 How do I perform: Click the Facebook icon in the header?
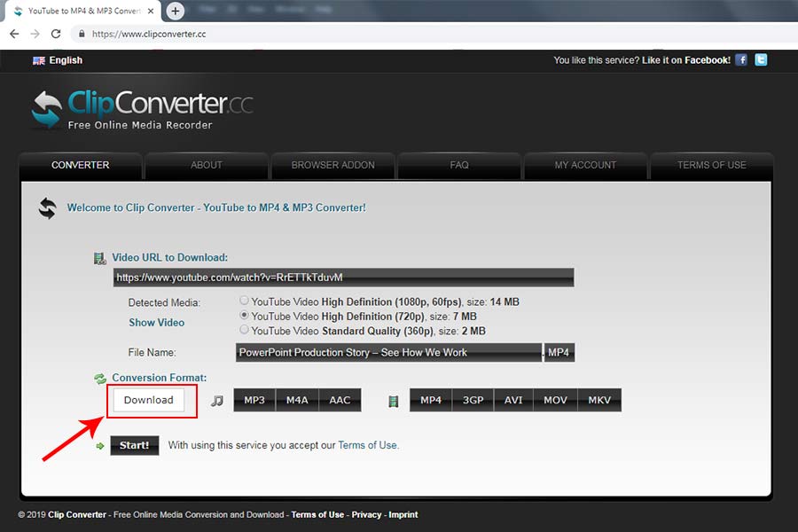741,59
